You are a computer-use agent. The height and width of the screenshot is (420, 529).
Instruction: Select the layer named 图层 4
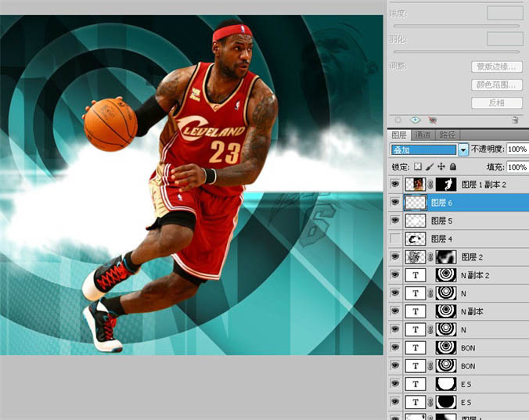pos(441,239)
